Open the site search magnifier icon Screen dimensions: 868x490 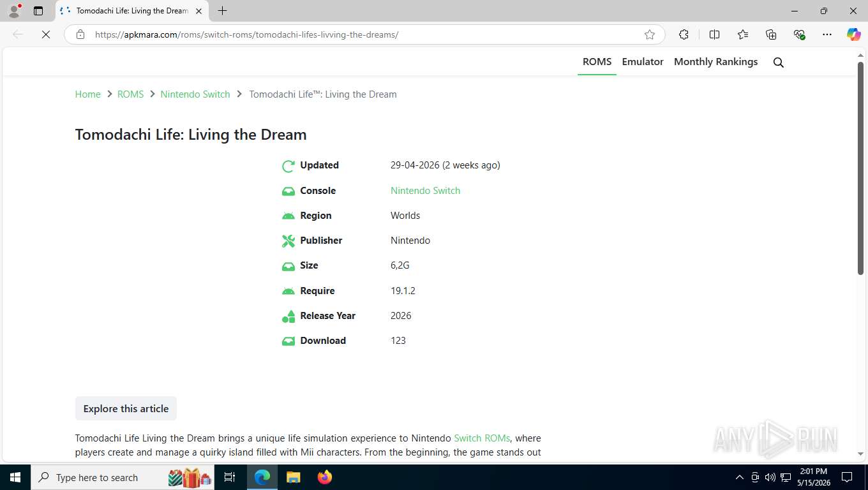coord(778,62)
